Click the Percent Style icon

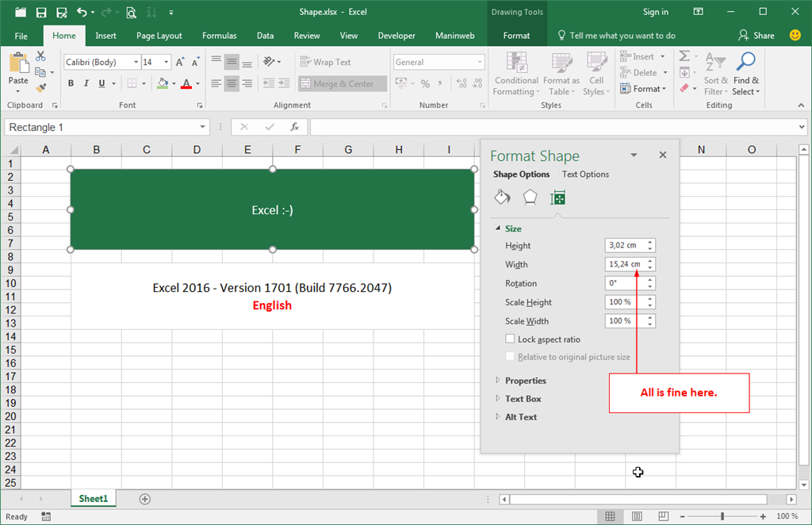click(x=425, y=83)
